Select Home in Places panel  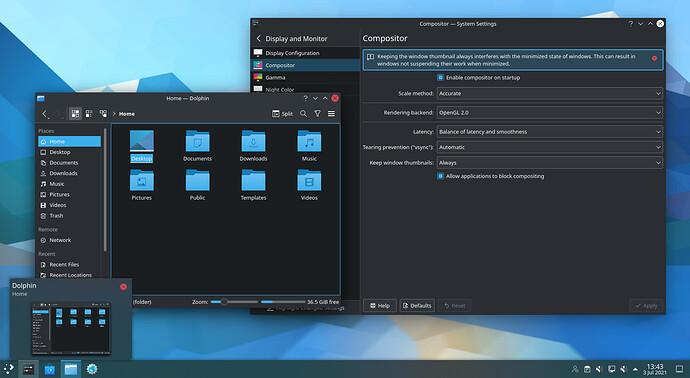pos(70,141)
